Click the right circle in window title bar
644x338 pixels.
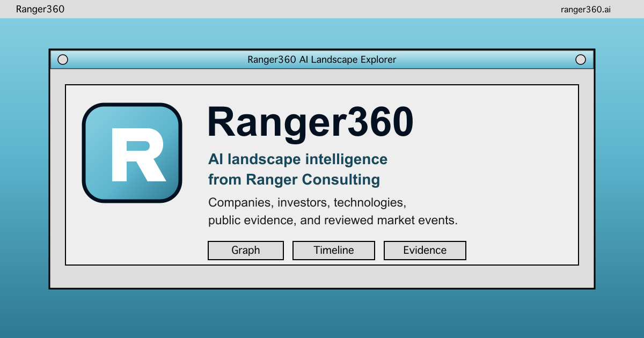point(581,60)
